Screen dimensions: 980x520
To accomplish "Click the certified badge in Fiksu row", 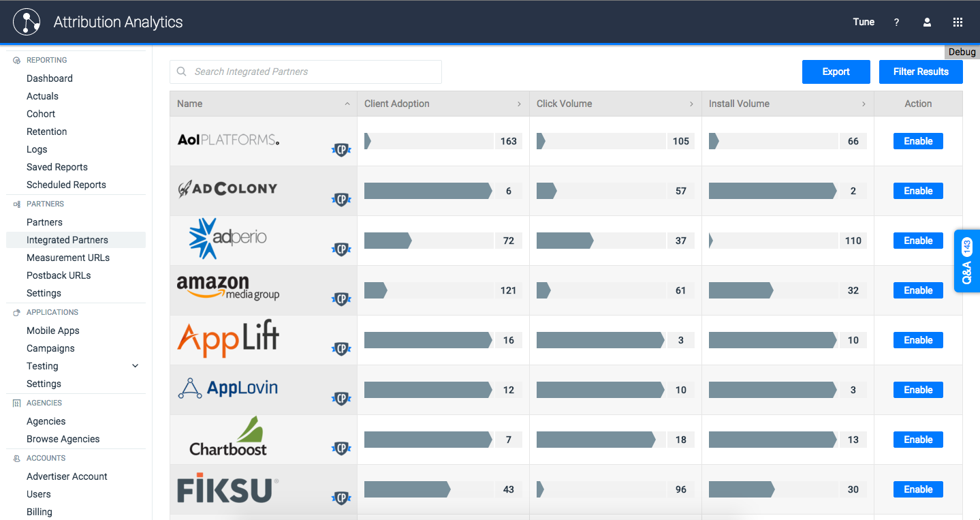I will 341,498.
